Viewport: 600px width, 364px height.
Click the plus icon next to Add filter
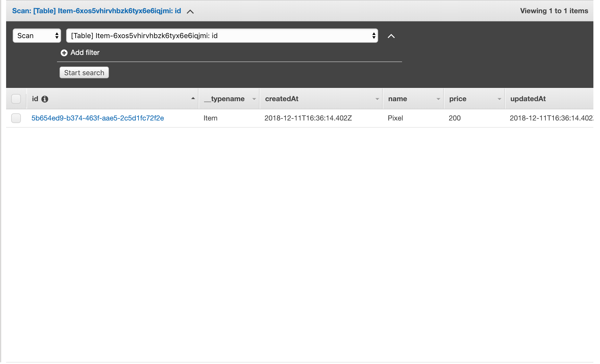click(64, 53)
